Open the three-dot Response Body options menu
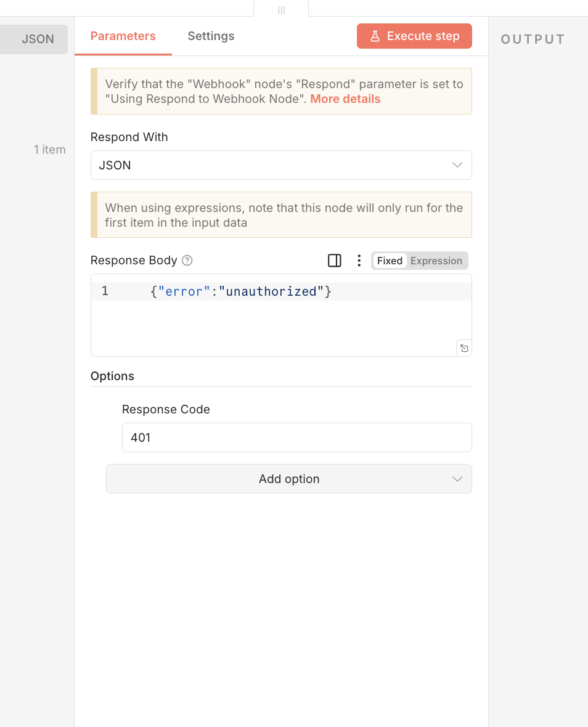 pos(359,261)
